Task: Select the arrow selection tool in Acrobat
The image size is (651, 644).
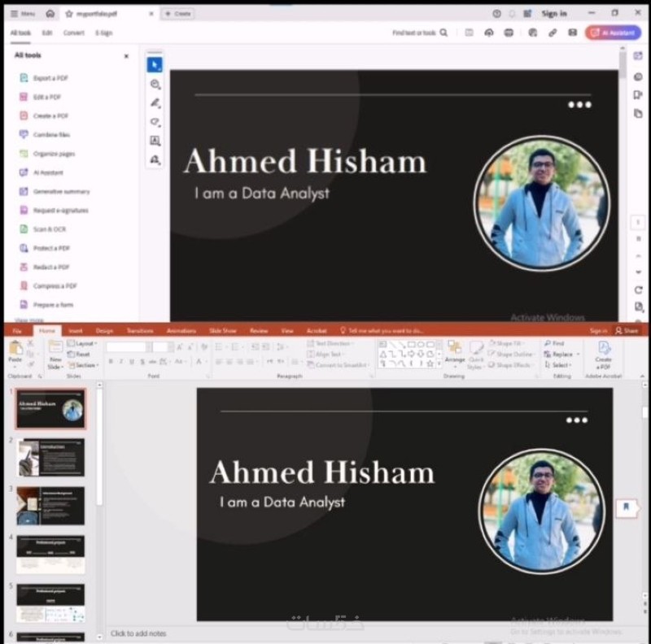Action: (x=155, y=65)
